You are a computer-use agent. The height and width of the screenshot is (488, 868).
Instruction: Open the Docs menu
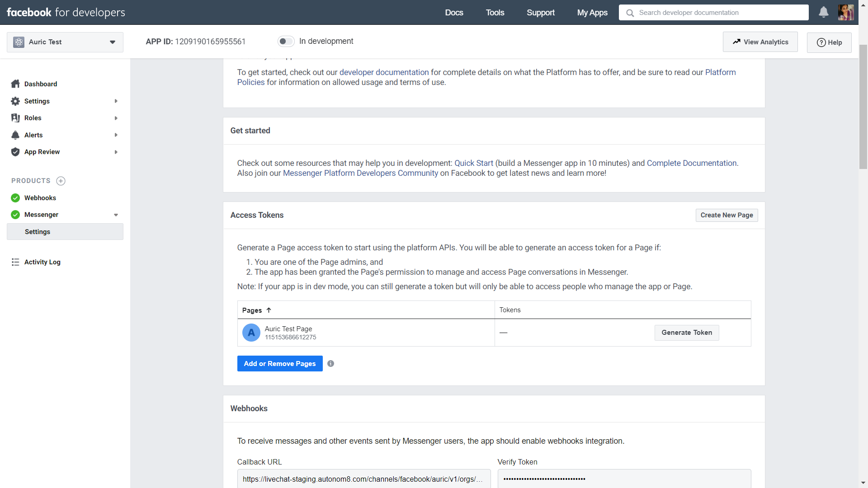coord(454,13)
